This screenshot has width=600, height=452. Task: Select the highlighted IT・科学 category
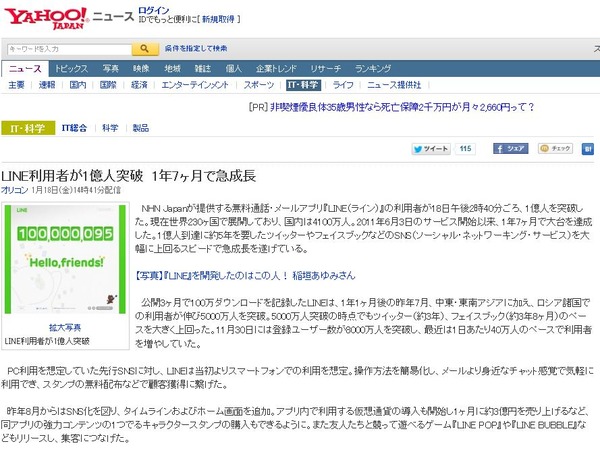point(303,85)
